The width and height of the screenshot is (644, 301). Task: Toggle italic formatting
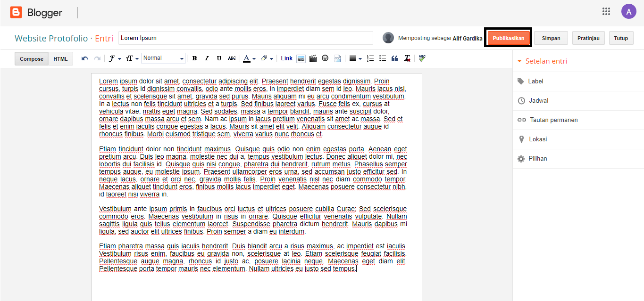[207, 58]
